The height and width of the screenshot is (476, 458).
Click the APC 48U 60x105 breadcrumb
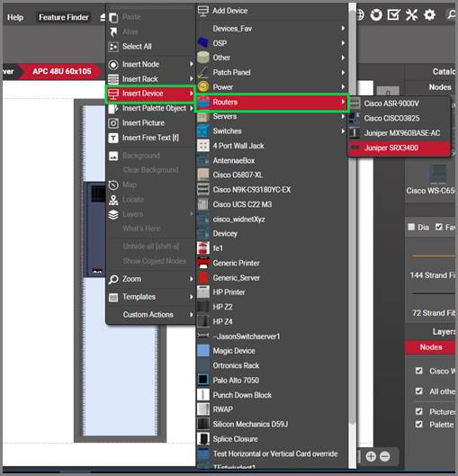[x=61, y=71]
